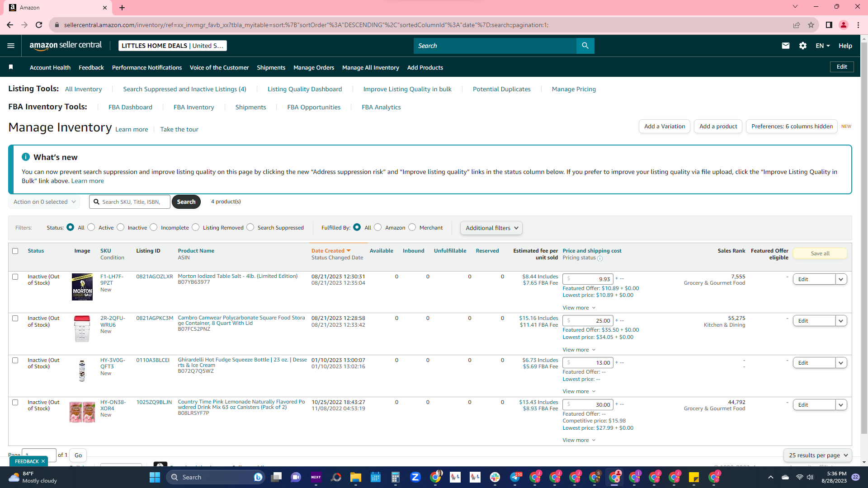
Task: Open Manage Orders in the nav bar
Action: pos(314,67)
